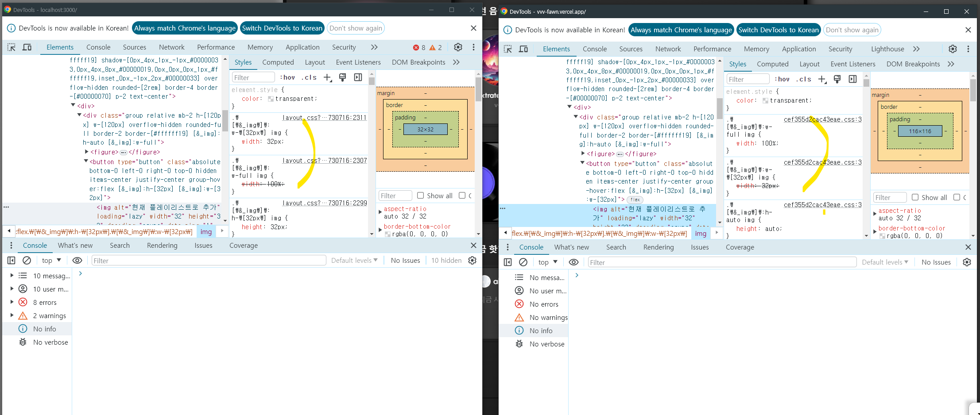Toggle :hov element state in localhost Styles
The width and height of the screenshot is (980, 415).
pos(287,77)
